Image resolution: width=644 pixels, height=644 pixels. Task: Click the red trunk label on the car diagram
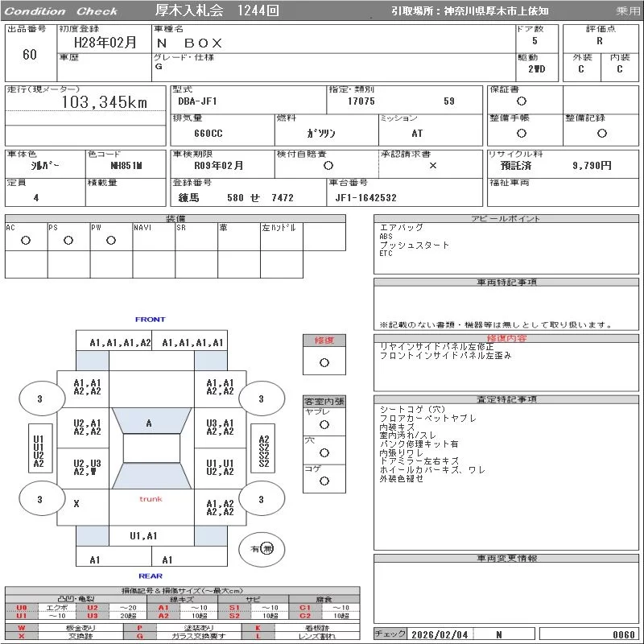tap(151, 499)
